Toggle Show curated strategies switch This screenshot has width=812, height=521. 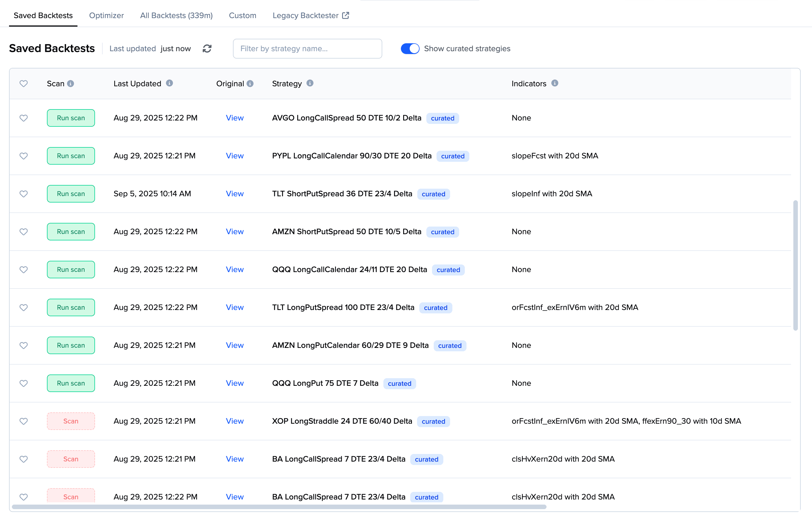click(x=410, y=49)
